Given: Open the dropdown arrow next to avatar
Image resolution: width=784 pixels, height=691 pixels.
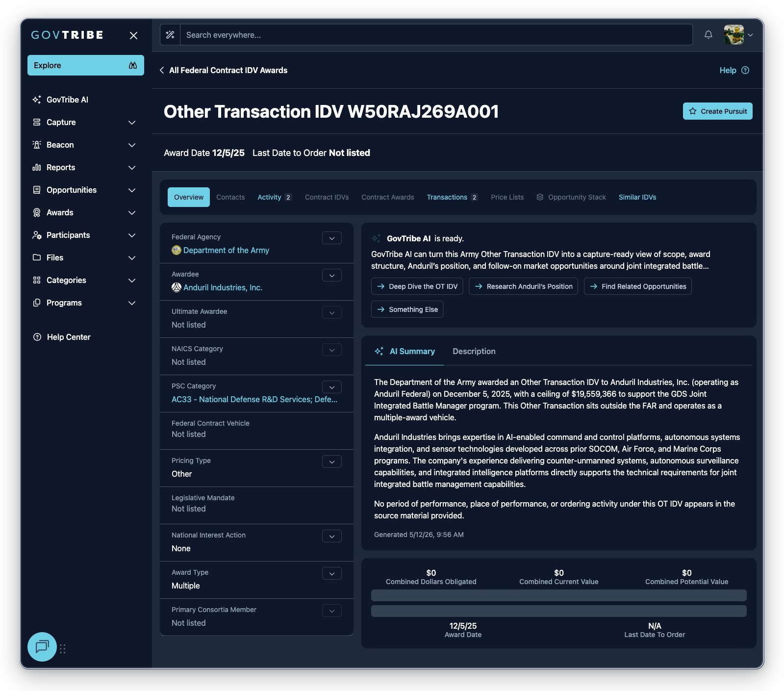Looking at the screenshot, I should [750, 35].
